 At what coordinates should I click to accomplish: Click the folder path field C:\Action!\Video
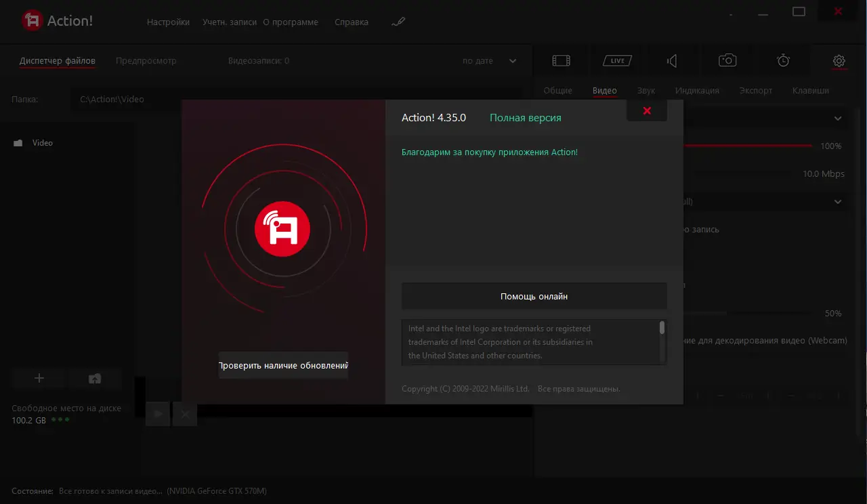(x=296, y=99)
